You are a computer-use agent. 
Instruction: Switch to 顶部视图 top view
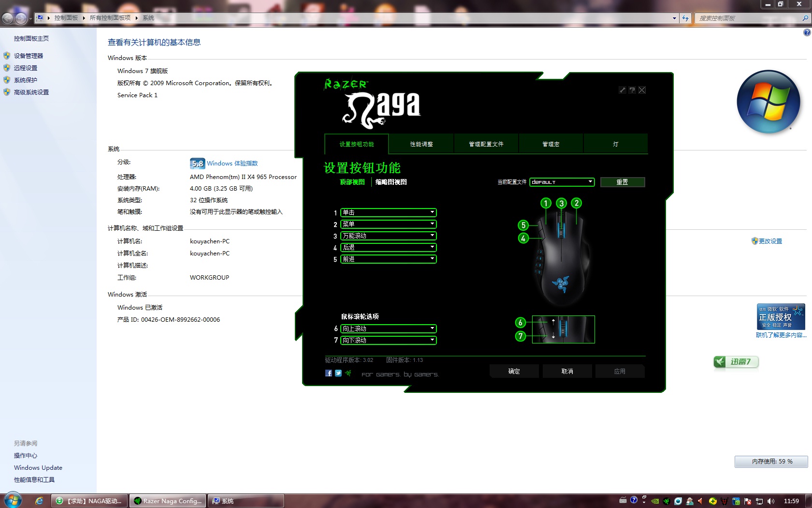coord(352,182)
